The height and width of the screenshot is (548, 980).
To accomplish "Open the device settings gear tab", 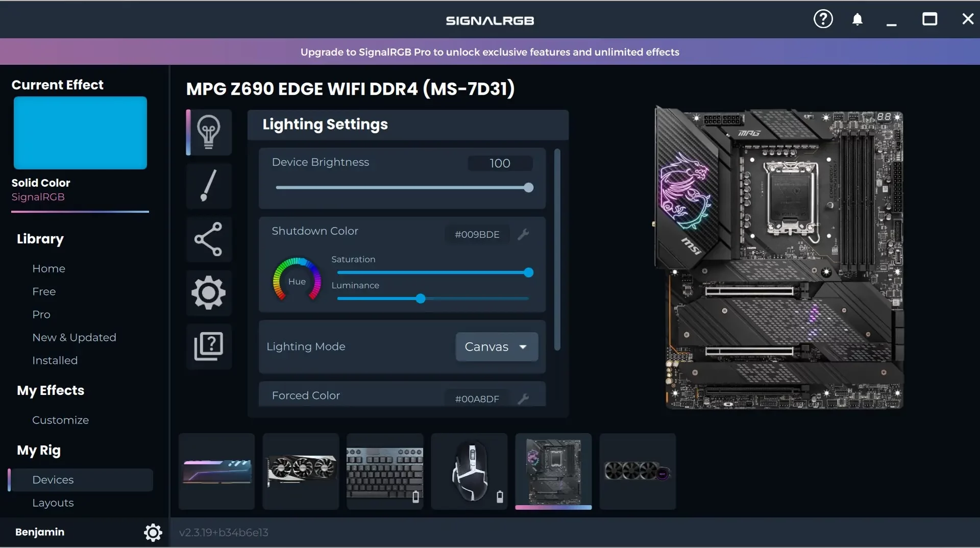I will click(209, 293).
